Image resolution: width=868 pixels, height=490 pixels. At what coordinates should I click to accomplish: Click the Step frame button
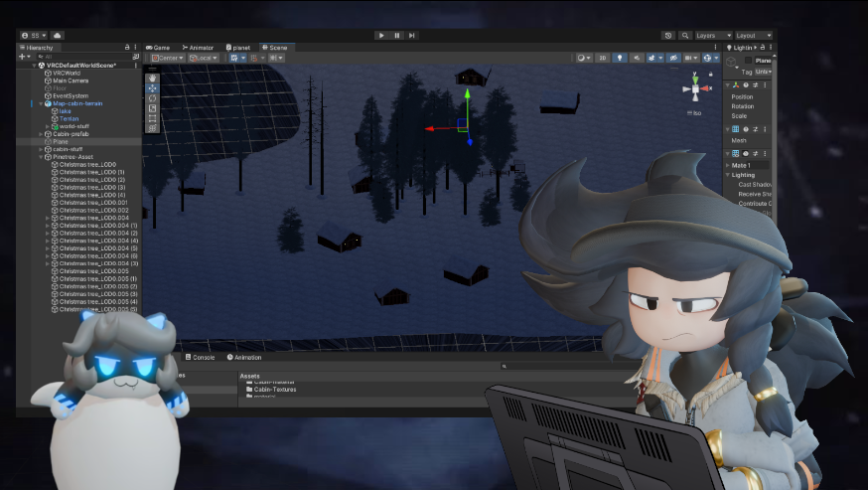[x=412, y=36]
